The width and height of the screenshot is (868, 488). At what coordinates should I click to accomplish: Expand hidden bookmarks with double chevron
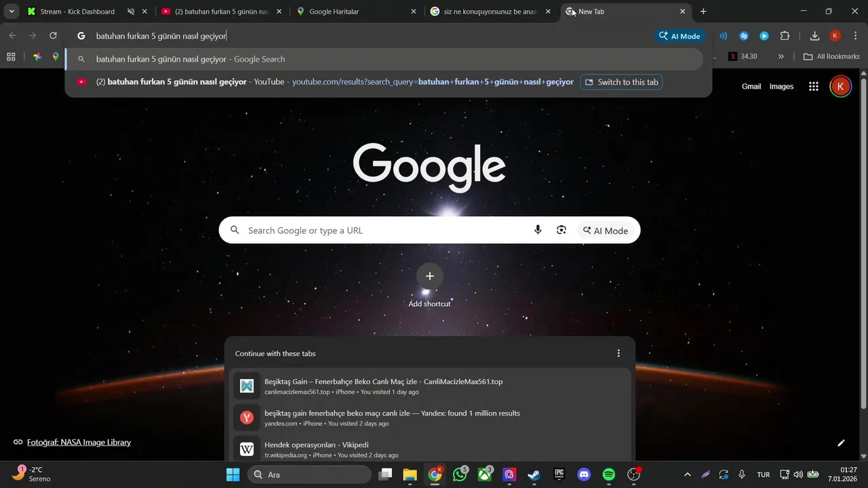[781, 57]
